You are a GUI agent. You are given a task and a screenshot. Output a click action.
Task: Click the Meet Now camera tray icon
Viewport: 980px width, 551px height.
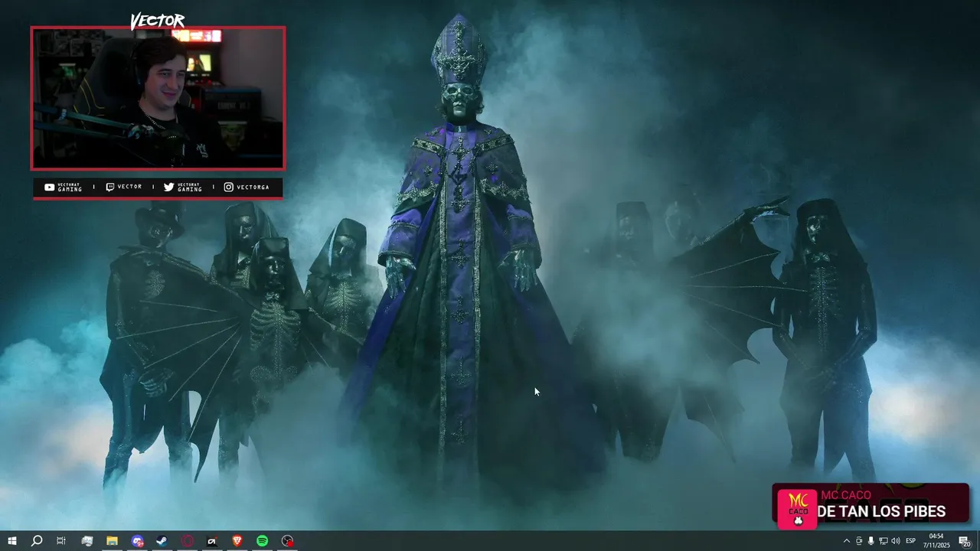(858, 541)
